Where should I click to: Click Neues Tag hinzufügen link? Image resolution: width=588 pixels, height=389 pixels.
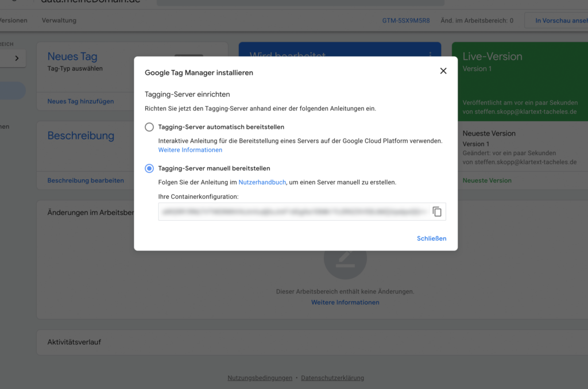[x=80, y=101]
